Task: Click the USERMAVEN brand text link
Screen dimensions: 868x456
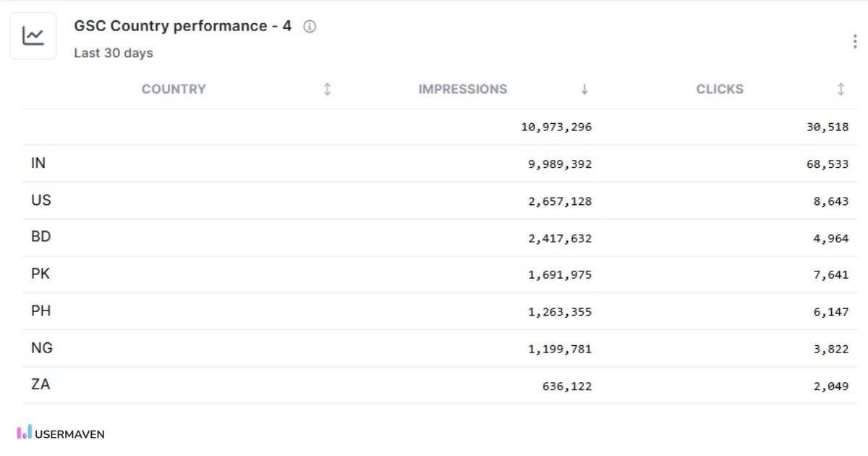Action: [x=70, y=433]
